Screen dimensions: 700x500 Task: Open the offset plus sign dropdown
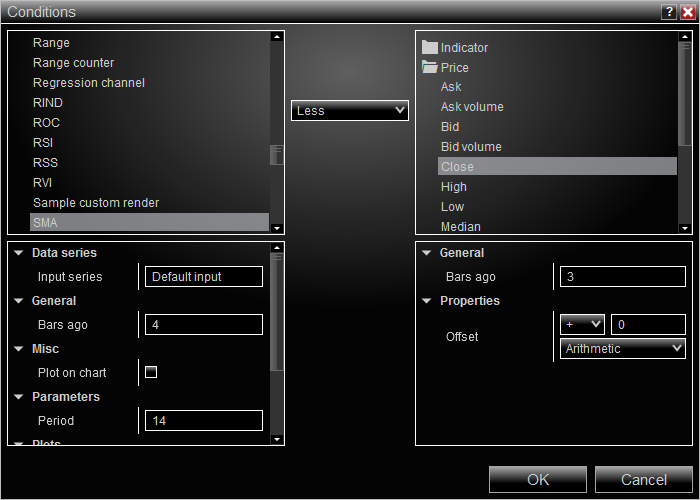pyautogui.click(x=582, y=325)
